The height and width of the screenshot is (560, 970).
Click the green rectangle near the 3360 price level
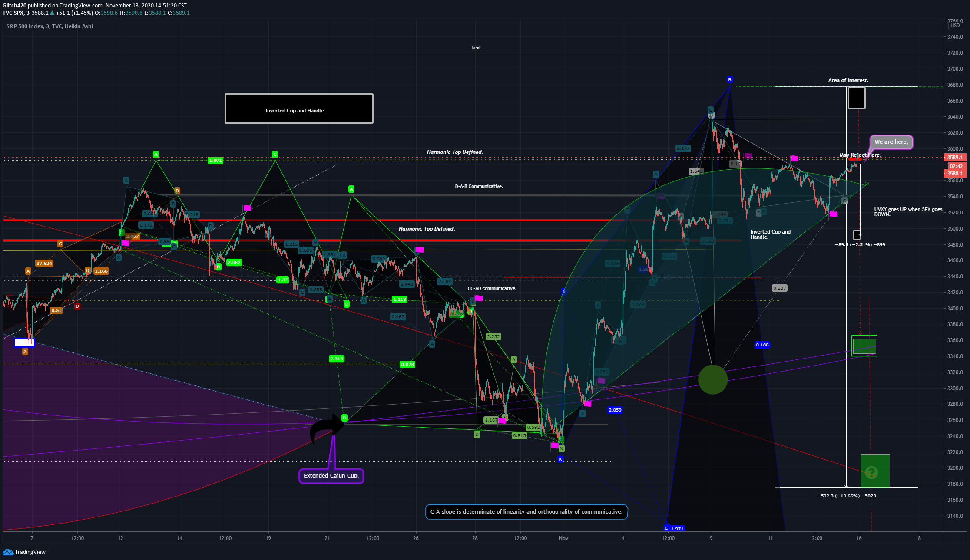[864, 346]
